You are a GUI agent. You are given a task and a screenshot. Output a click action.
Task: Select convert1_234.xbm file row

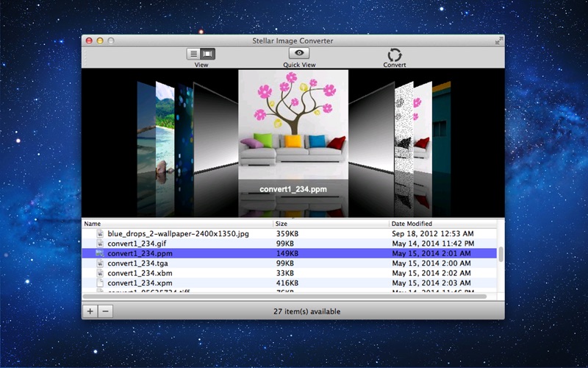(x=289, y=273)
